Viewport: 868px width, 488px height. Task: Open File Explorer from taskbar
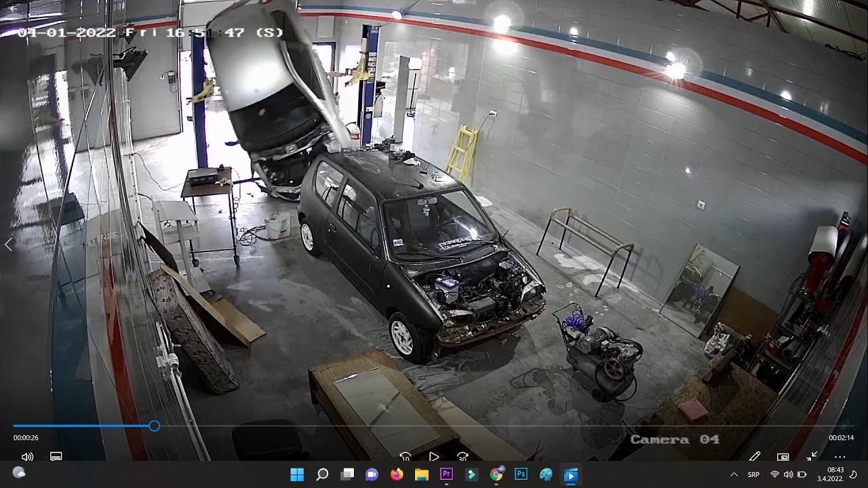point(421,474)
